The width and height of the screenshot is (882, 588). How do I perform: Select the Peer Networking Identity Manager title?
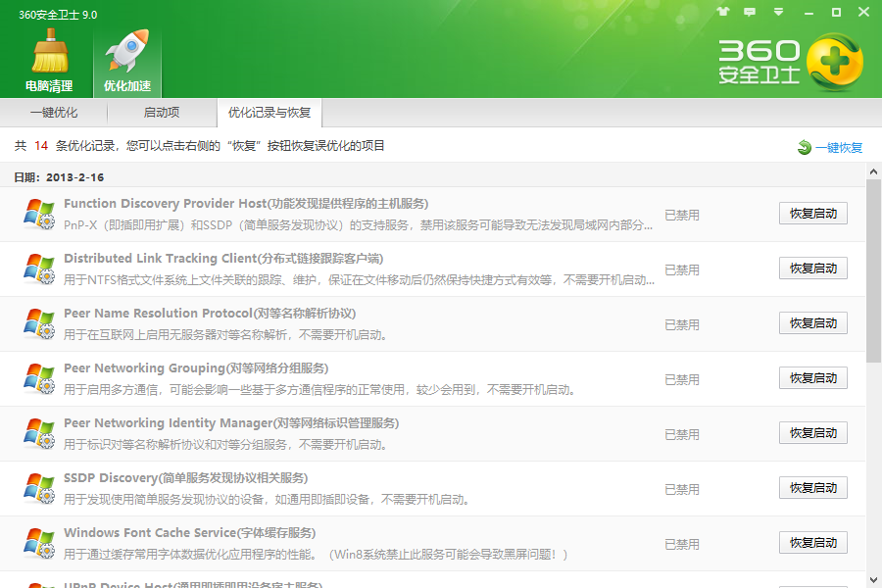tap(231, 422)
